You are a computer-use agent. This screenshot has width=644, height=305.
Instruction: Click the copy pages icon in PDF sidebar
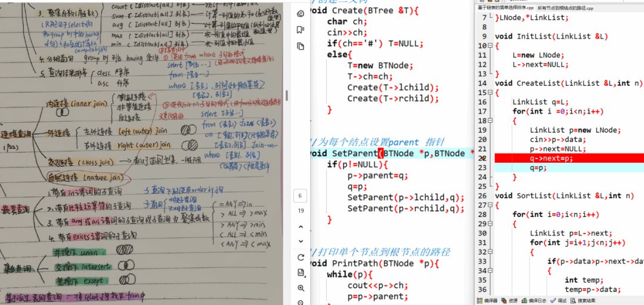[x=300, y=46]
